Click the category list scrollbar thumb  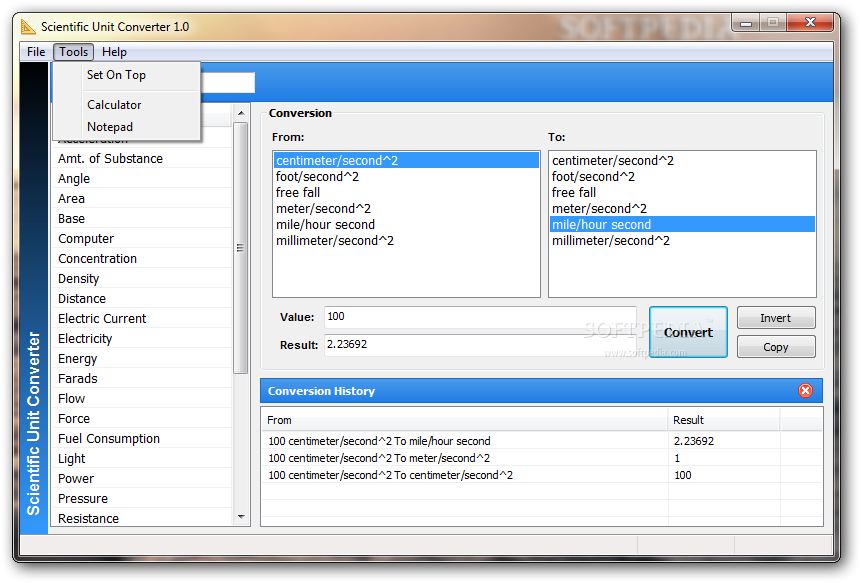pyautogui.click(x=241, y=248)
